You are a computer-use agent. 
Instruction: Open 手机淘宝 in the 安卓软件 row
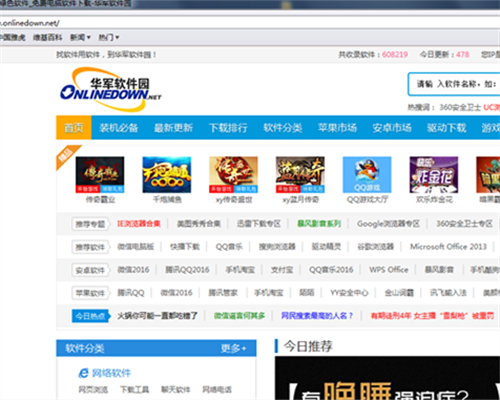(x=240, y=270)
